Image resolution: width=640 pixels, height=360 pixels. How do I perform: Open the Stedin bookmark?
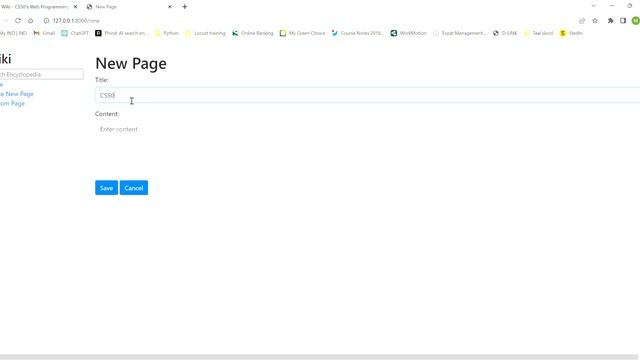pyautogui.click(x=571, y=33)
